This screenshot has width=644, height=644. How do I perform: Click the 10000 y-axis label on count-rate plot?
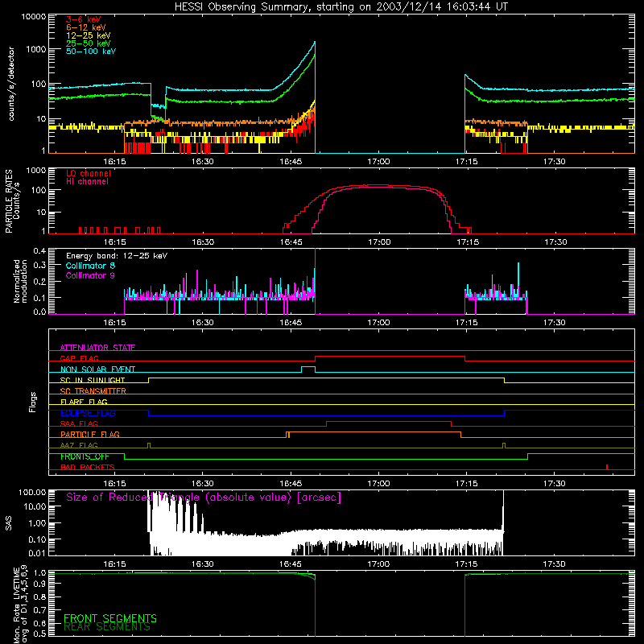pyautogui.click(x=34, y=17)
